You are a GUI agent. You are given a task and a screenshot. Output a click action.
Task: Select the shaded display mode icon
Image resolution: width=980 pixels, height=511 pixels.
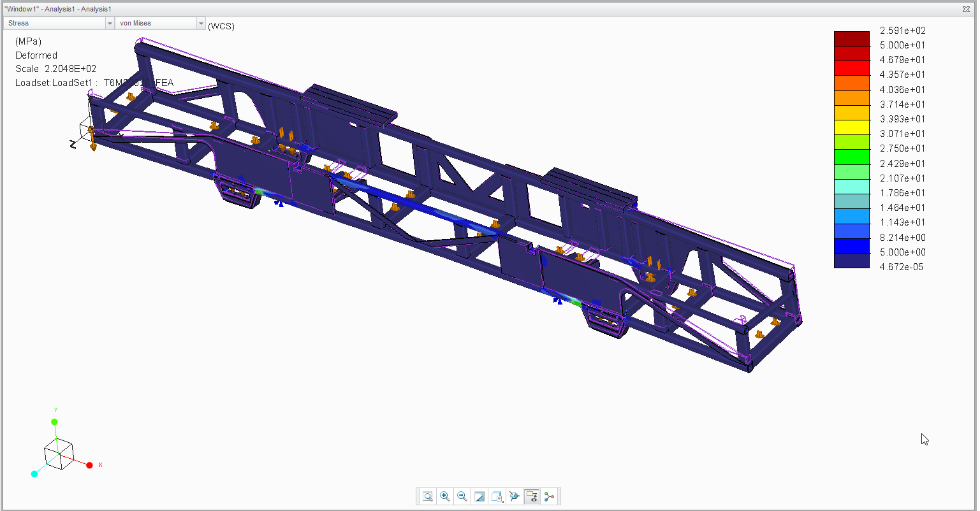coord(479,496)
